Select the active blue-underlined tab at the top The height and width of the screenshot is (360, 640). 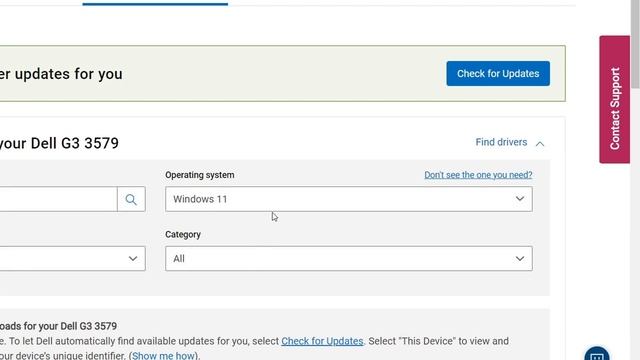pos(155,3)
